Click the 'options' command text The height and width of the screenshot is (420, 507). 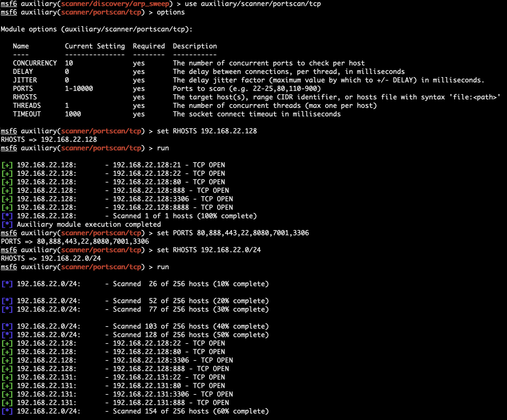(x=171, y=12)
